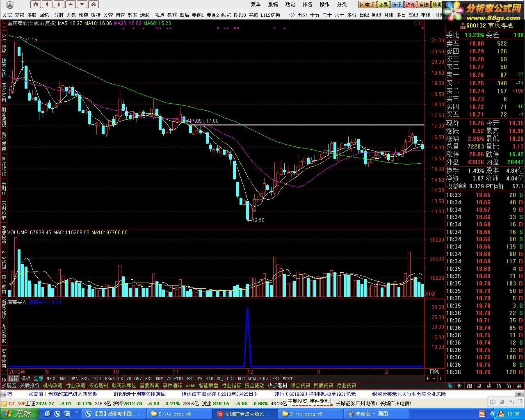
Task: Click the double-chevron up icon
Action: click(94, 5)
